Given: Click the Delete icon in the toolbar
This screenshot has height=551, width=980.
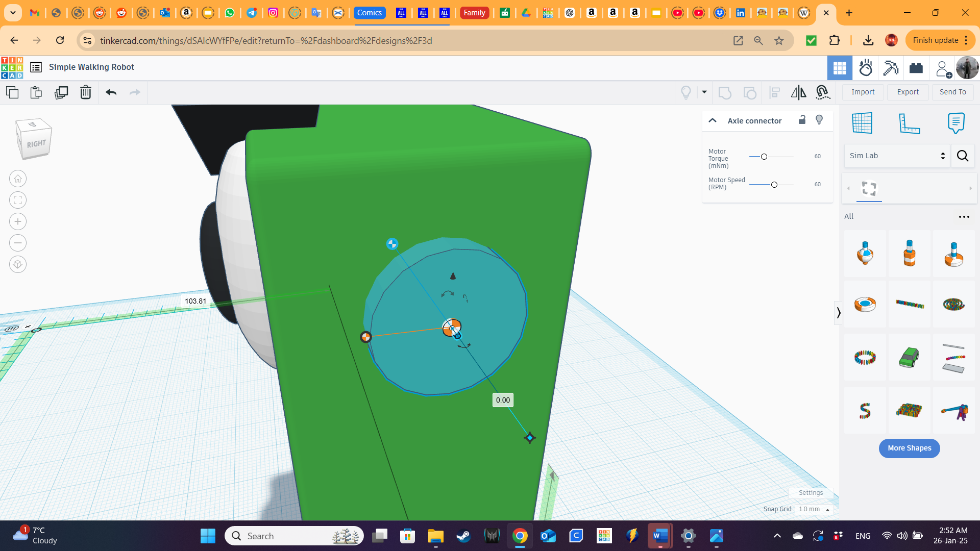Looking at the screenshot, I should (85, 92).
